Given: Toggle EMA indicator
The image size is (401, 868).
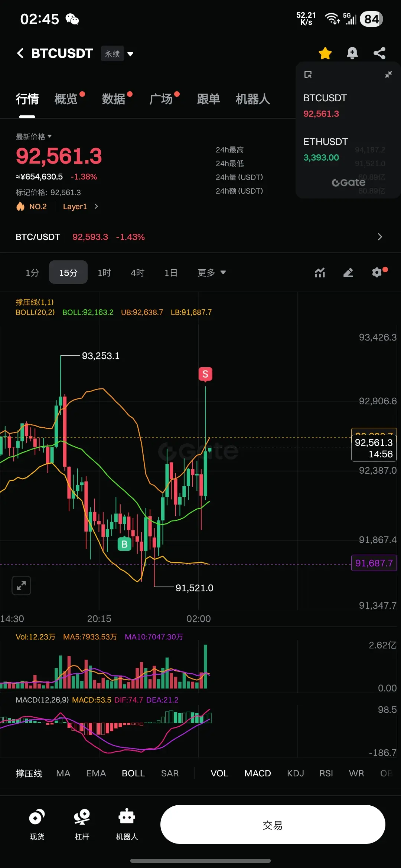Looking at the screenshot, I should pos(96,773).
